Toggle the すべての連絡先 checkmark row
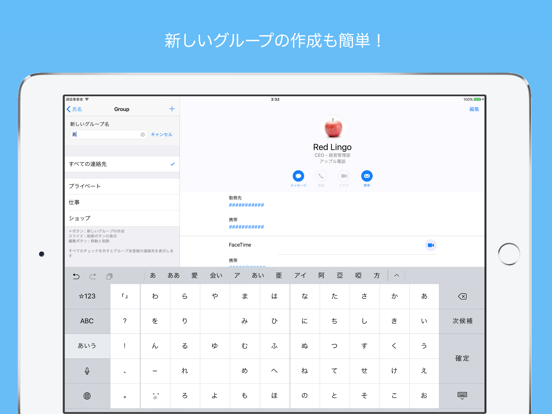 (x=122, y=164)
